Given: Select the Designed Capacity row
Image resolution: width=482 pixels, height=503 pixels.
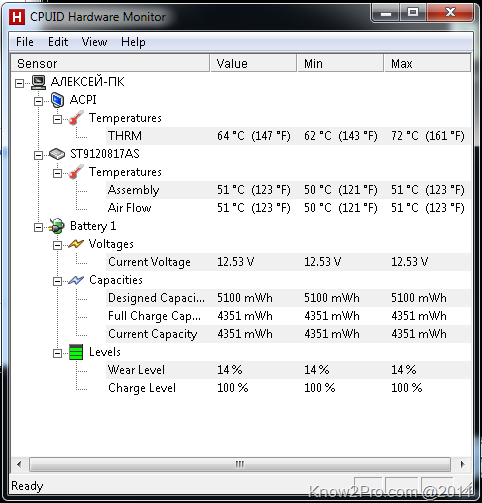Looking at the screenshot, I should point(288,298).
